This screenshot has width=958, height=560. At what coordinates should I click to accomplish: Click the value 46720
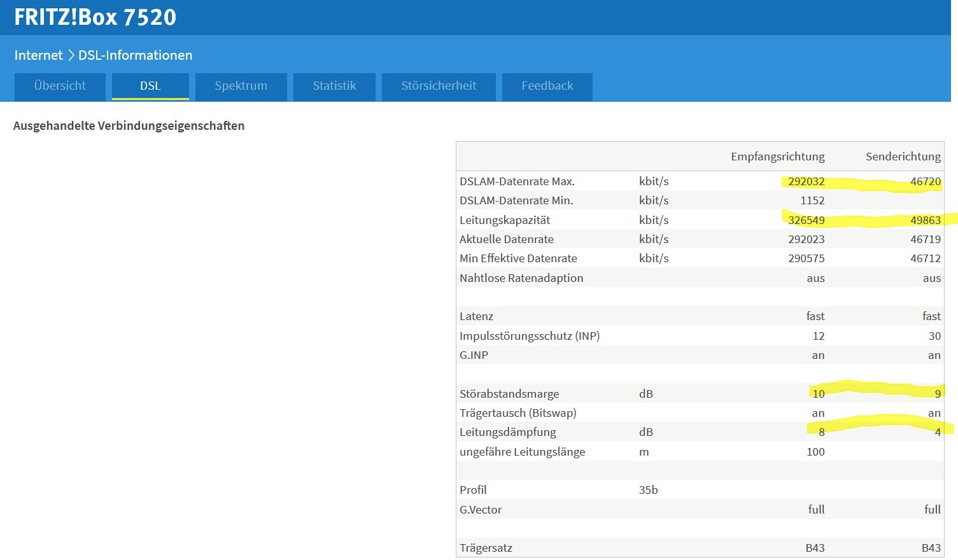point(925,181)
